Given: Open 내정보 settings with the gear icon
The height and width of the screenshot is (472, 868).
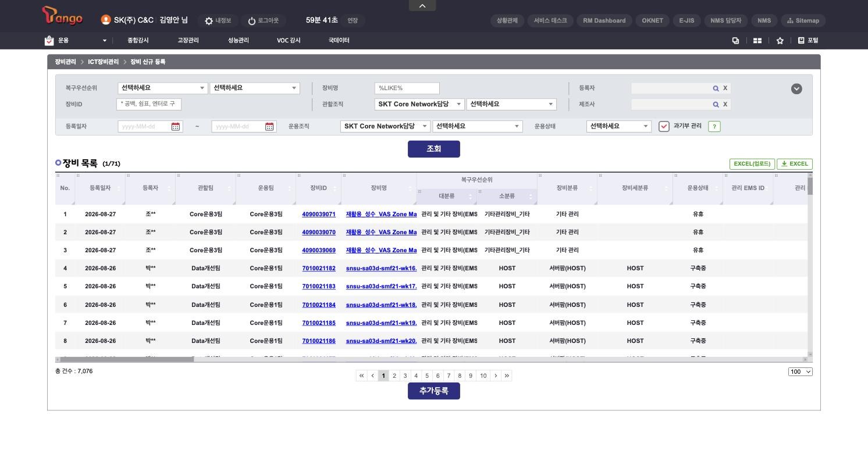Looking at the screenshot, I should [209, 21].
